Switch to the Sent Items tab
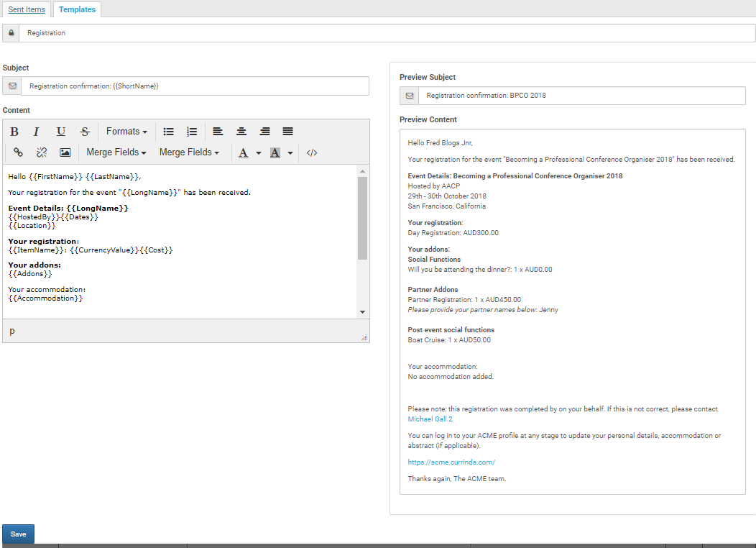 click(x=27, y=9)
